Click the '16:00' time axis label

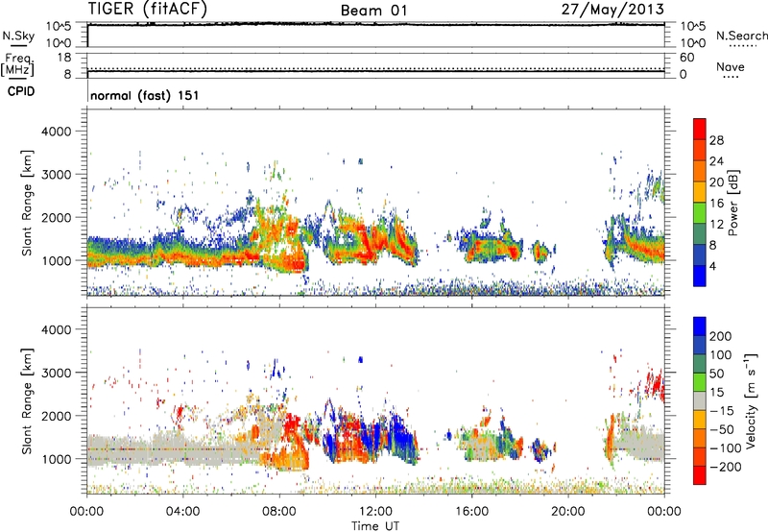471,512
